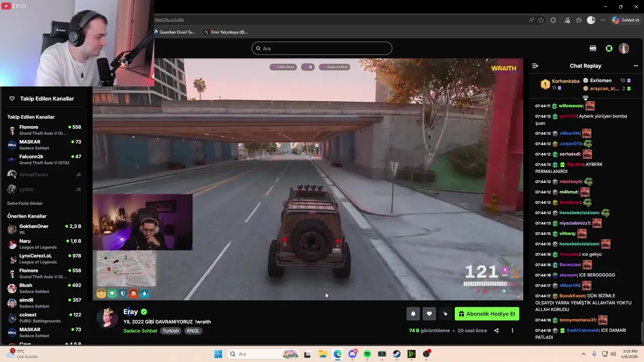This screenshot has height=362, width=644.
Task: Click Exriomen in gift leaderboard
Action: point(601,80)
